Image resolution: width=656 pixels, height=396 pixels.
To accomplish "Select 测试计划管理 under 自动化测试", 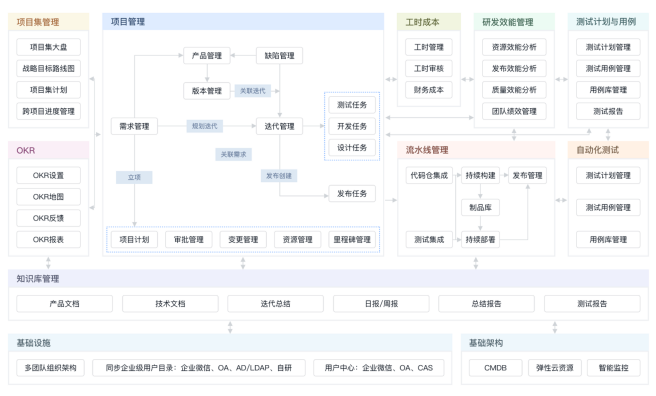I will [608, 175].
